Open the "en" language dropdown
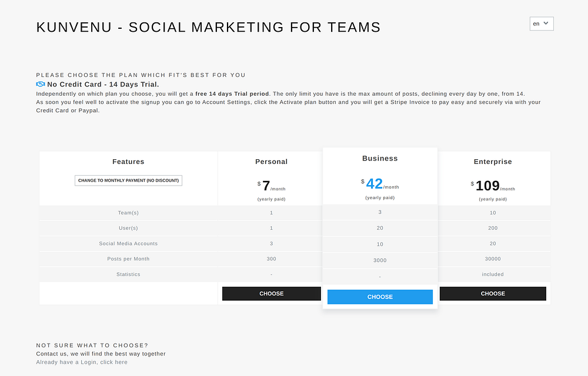The image size is (588, 376). [541, 23]
